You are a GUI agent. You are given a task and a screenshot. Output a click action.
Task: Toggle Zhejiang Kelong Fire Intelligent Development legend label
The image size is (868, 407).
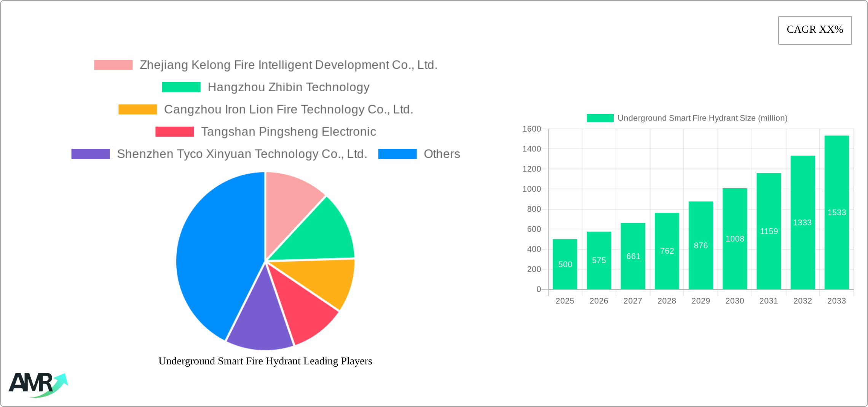289,65
